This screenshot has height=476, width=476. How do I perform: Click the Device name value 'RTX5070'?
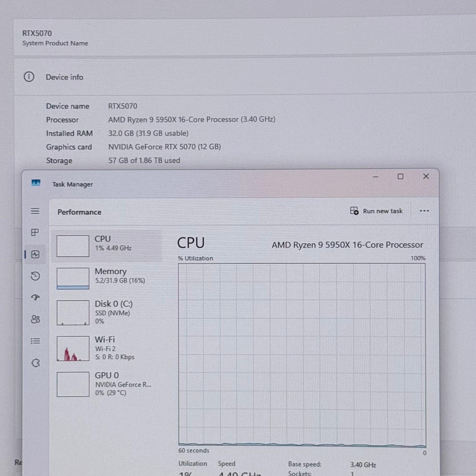pyautogui.click(x=123, y=106)
